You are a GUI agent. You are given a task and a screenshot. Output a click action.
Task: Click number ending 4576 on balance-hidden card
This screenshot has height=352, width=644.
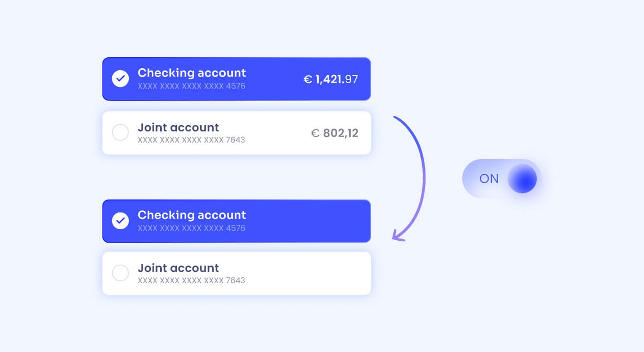(191, 228)
